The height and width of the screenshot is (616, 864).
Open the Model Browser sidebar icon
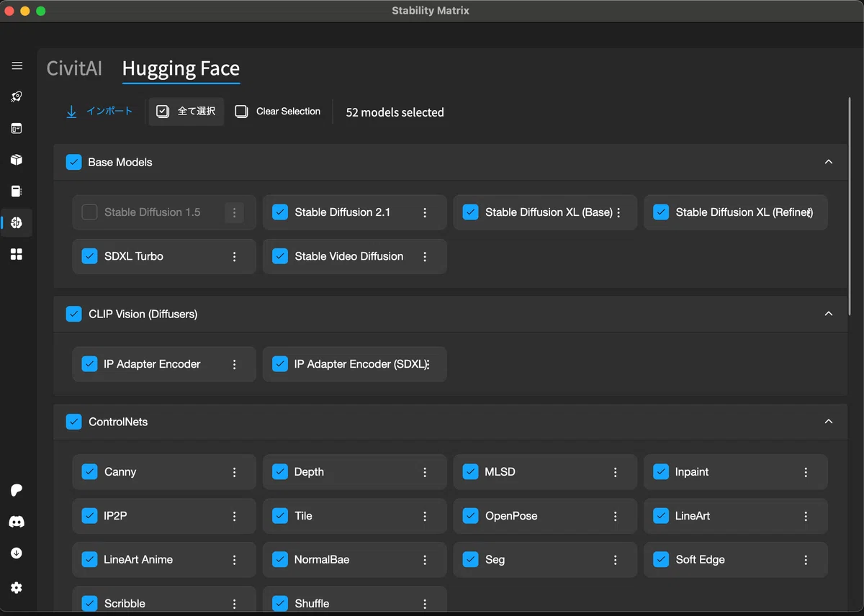(17, 222)
